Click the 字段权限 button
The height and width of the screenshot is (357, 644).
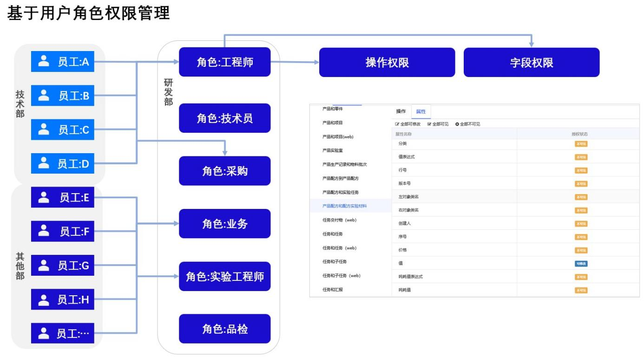[x=531, y=63]
